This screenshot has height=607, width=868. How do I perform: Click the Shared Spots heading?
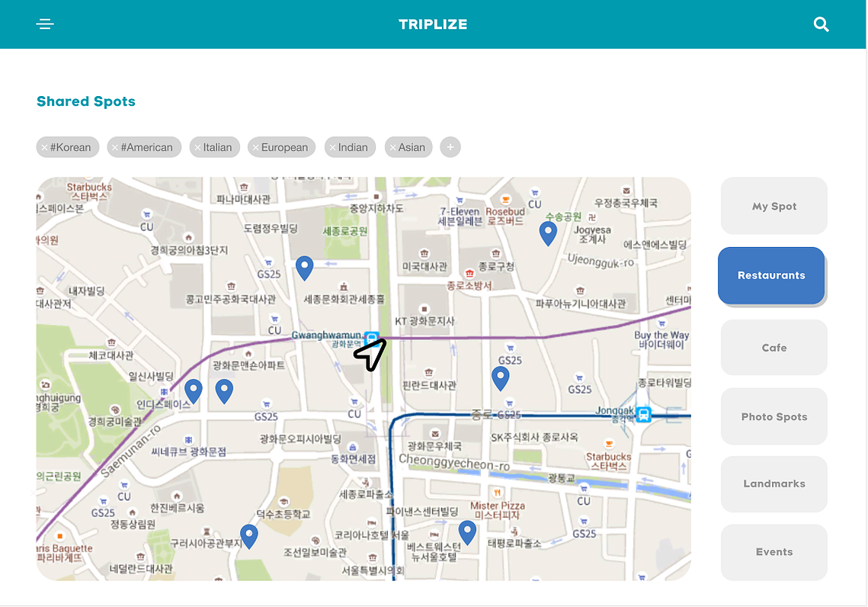pos(86,101)
